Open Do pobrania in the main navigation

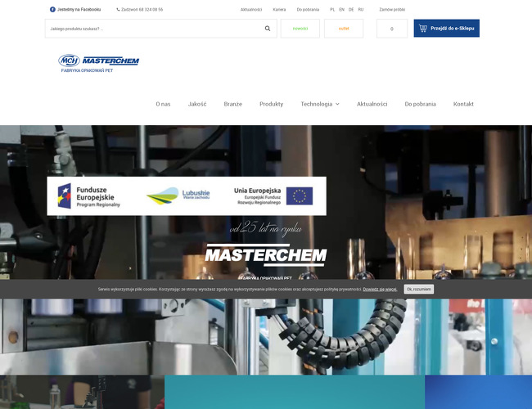click(x=420, y=104)
